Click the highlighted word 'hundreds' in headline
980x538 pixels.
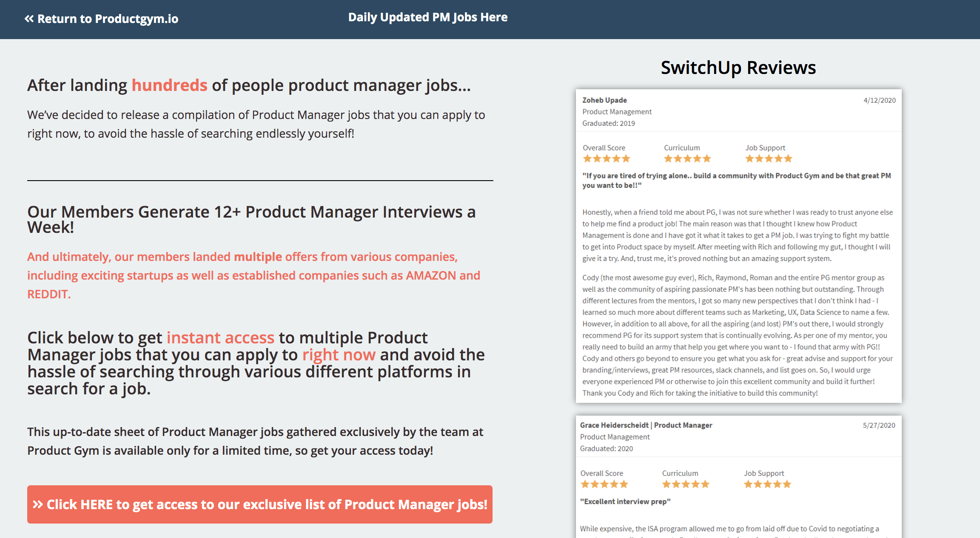pyautogui.click(x=169, y=85)
